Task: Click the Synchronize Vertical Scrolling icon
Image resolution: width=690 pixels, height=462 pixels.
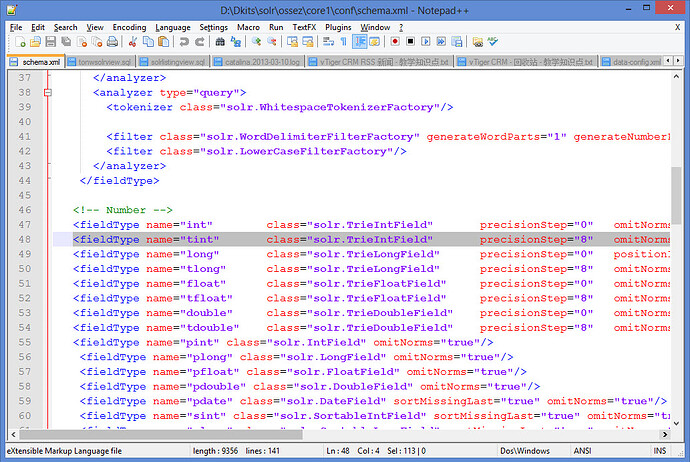Action: [292, 42]
